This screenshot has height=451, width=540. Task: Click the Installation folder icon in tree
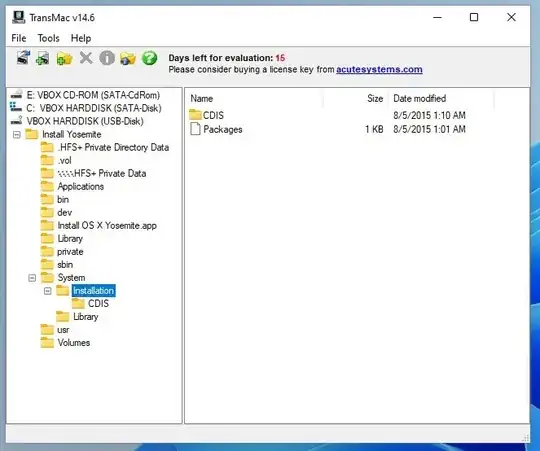[x=63, y=291]
